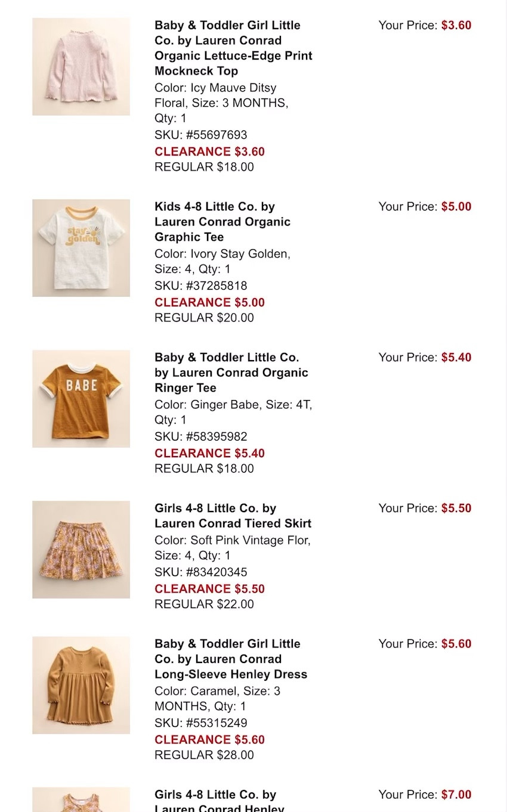Open the Organic Ringer Tee product title

(x=231, y=373)
